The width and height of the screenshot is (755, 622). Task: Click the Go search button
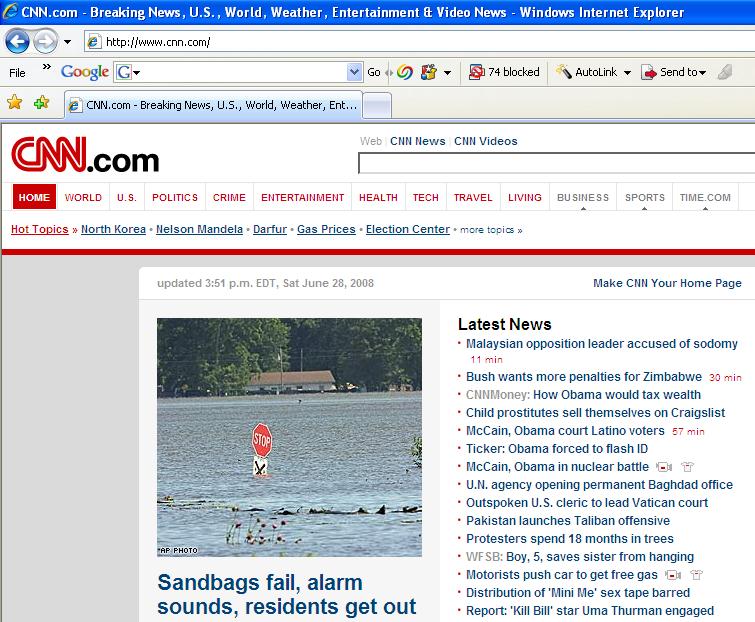point(374,72)
